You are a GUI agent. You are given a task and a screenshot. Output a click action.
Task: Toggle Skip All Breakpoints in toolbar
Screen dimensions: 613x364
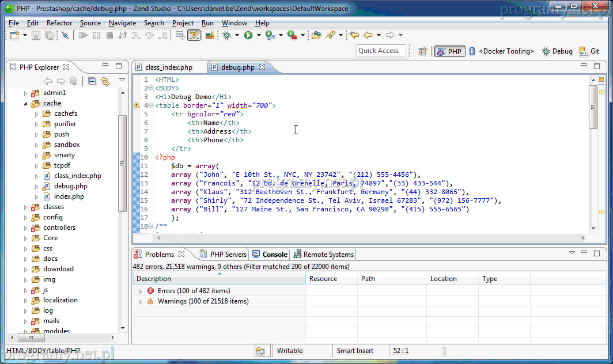[x=66, y=36]
